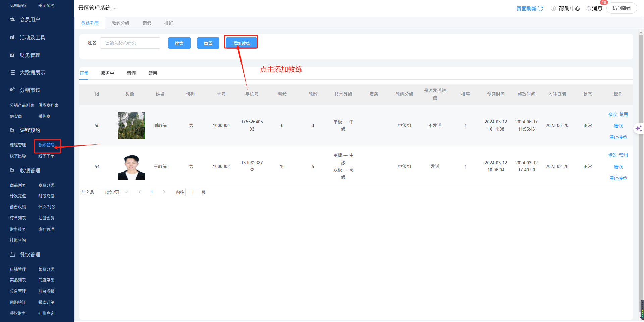Open the 会员用户 sidebar section

[30, 20]
